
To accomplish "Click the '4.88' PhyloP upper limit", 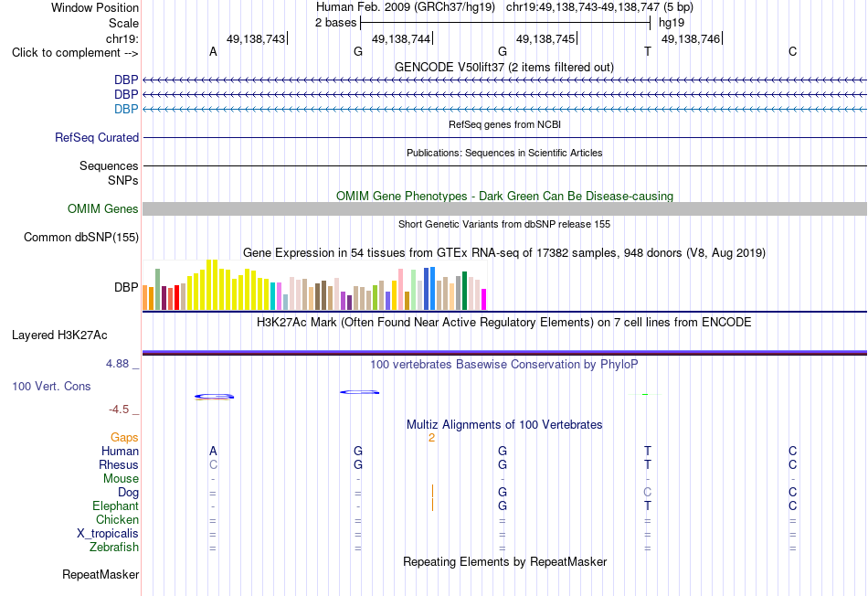I will tap(117, 364).
